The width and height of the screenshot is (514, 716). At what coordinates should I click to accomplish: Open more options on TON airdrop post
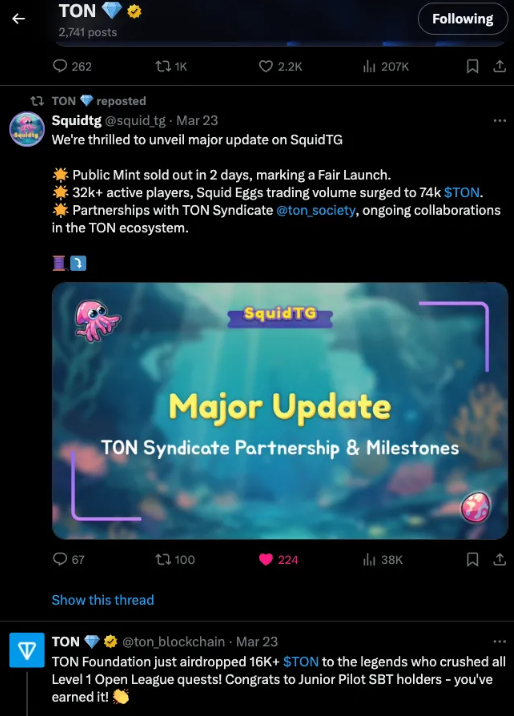tap(500, 642)
